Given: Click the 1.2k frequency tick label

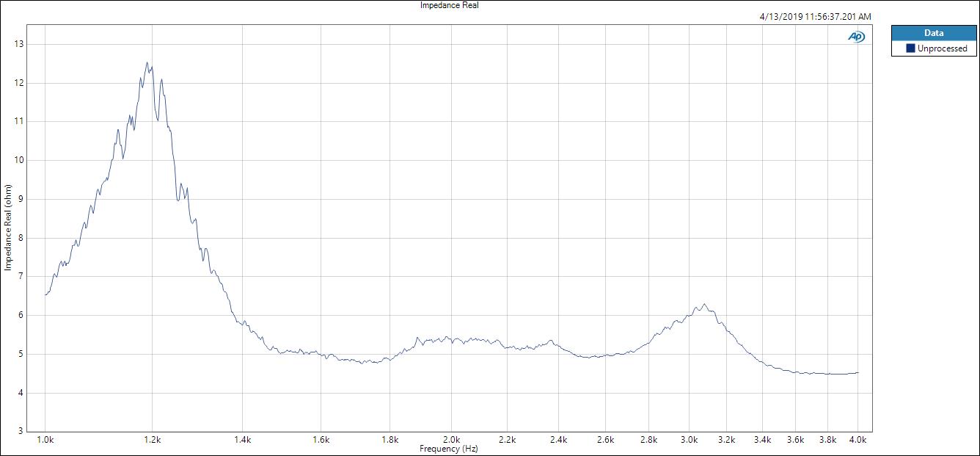Looking at the screenshot, I should tap(153, 440).
